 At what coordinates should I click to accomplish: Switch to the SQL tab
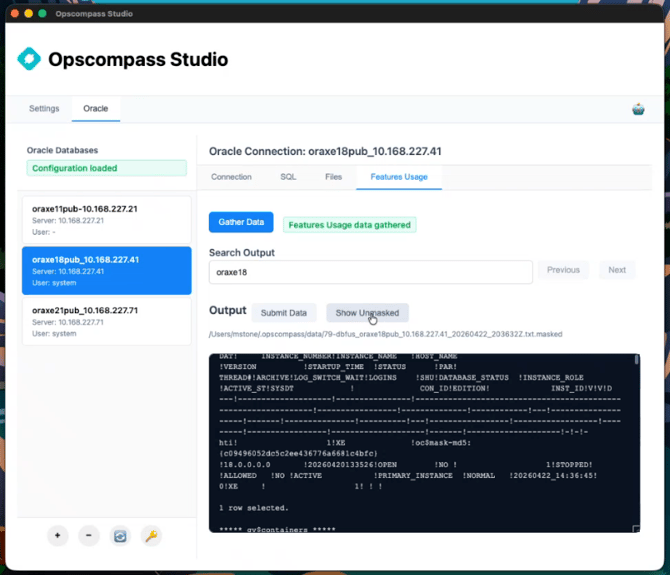tap(288, 177)
